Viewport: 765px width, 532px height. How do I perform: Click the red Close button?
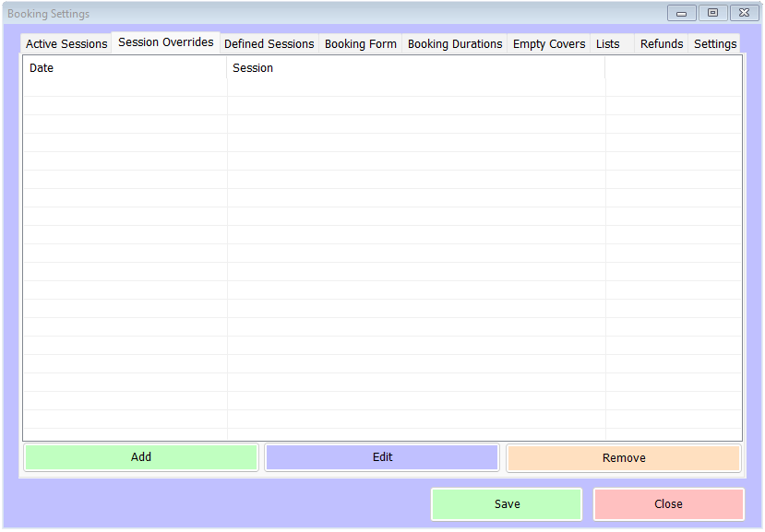(668, 504)
